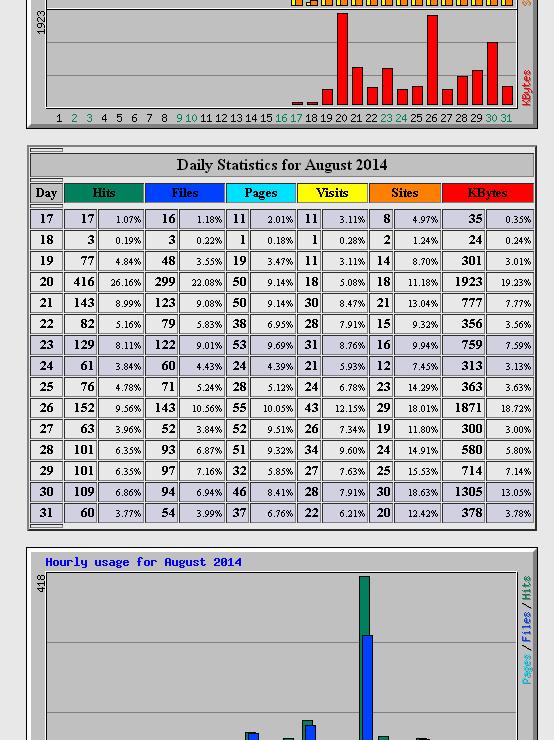Click the Pages column header
Image resolution: width=554 pixels, height=740 pixels.
(261, 193)
